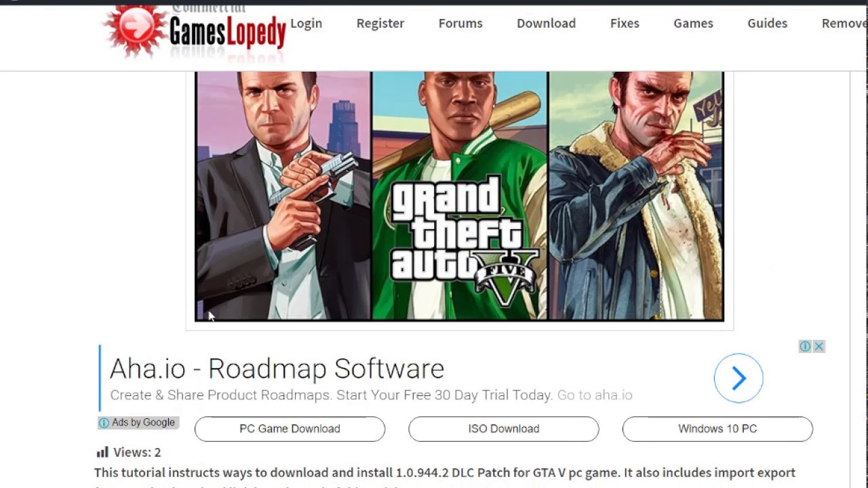Open the Download menu item
The width and height of the screenshot is (868, 488).
[x=546, y=23]
